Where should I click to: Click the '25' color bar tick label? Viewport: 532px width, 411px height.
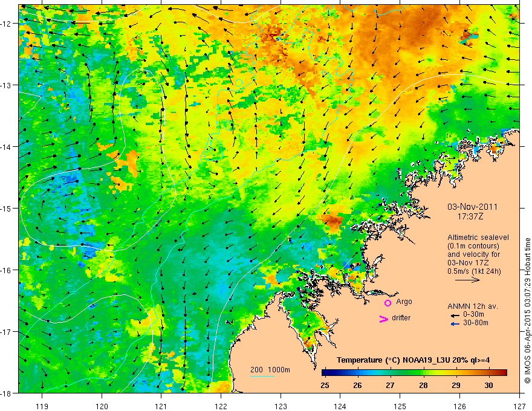point(325,386)
